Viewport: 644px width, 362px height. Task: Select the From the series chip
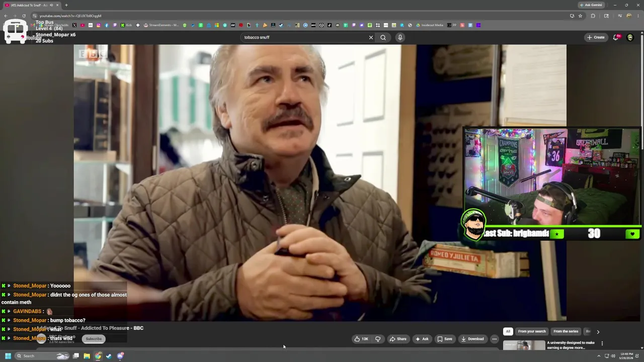[566, 331]
